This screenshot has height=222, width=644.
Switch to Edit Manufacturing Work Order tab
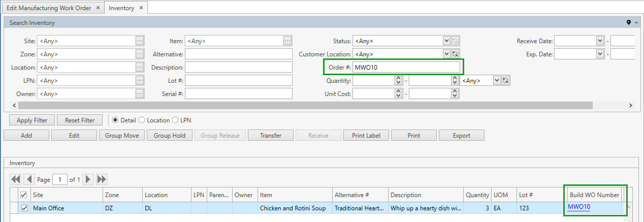pos(49,8)
